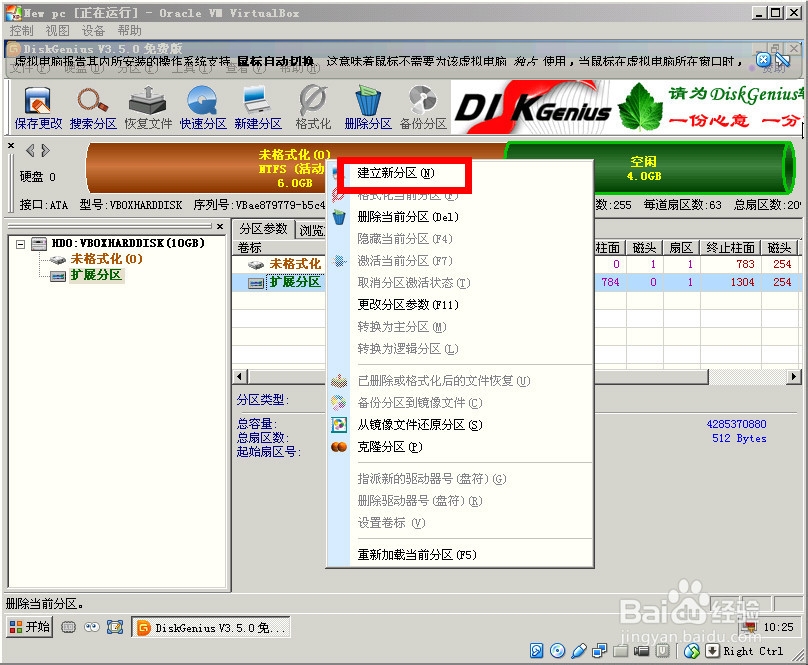Click the third quick-launch icon on the taskbar
This screenshot has width=808, height=665.
tap(115, 627)
